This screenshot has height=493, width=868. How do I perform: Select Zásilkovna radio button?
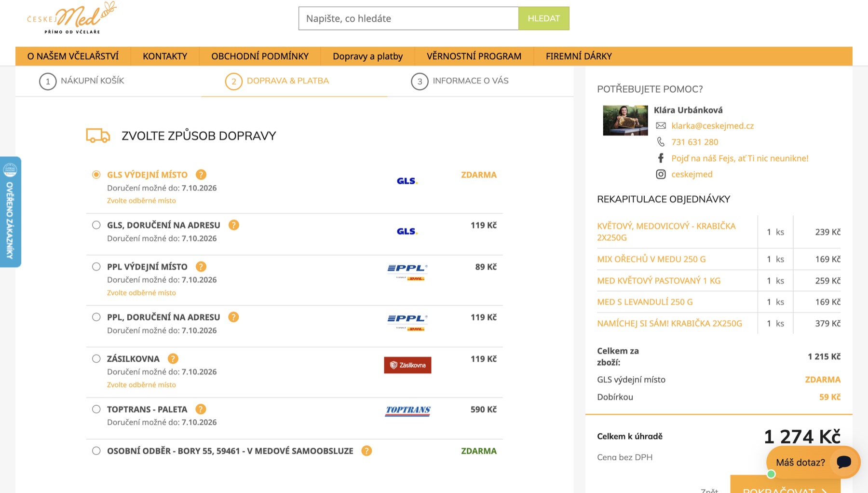96,358
